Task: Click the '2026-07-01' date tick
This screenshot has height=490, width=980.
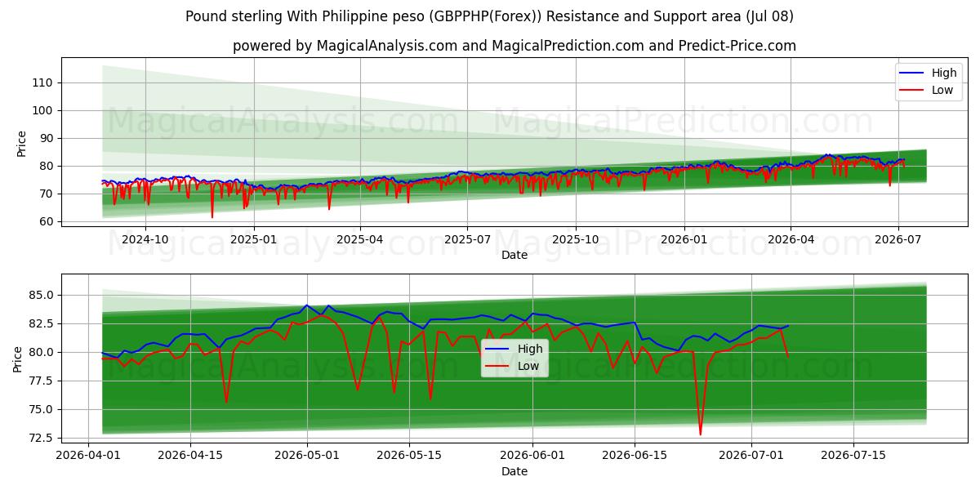Action: 751,456
